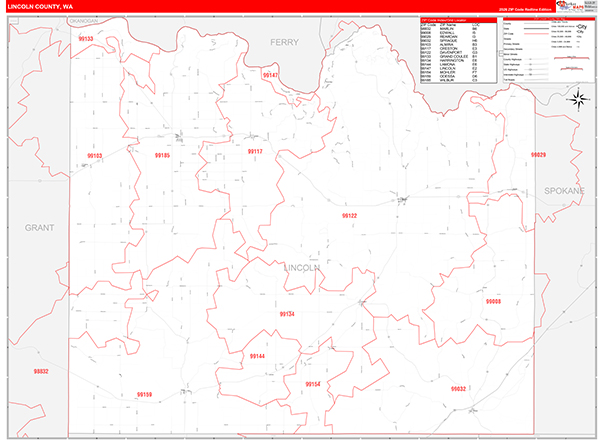The width and height of the screenshot is (600, 440).
Task: Click ZIP code 99185 on the map
Action: 162,155
